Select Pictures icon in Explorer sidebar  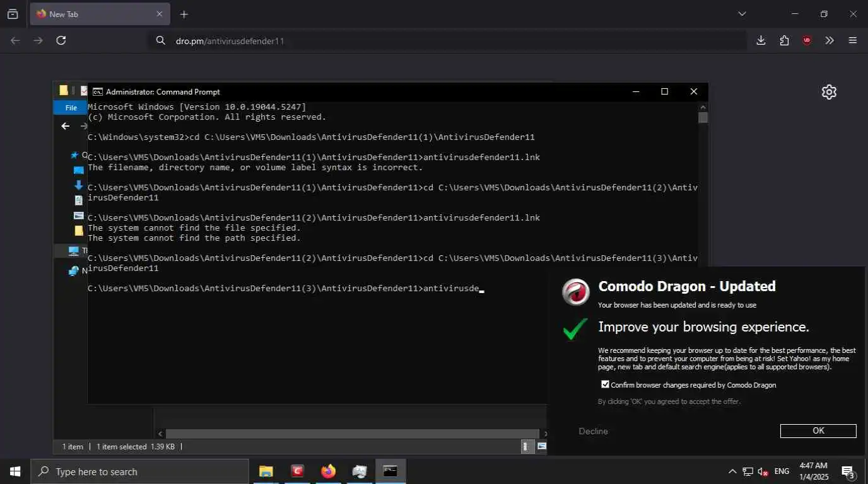coord(78,216)
